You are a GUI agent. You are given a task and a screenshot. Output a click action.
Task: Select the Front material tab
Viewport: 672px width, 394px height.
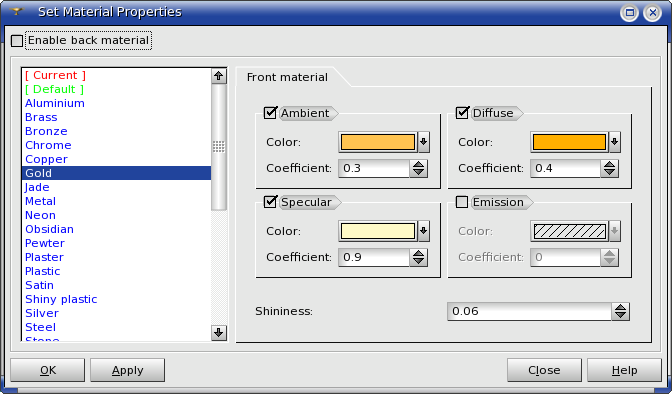point(287,77)
